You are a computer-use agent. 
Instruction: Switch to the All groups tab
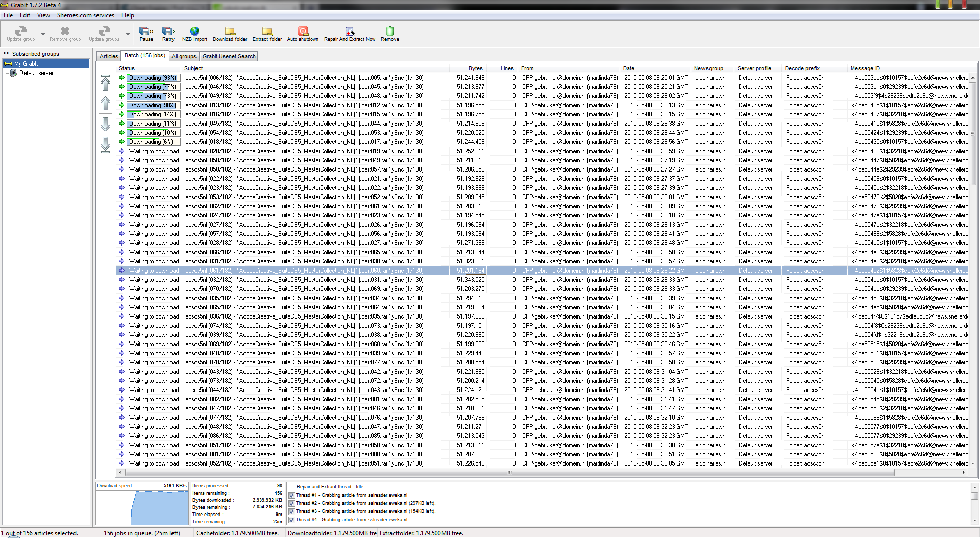click(x=184, y=56)
